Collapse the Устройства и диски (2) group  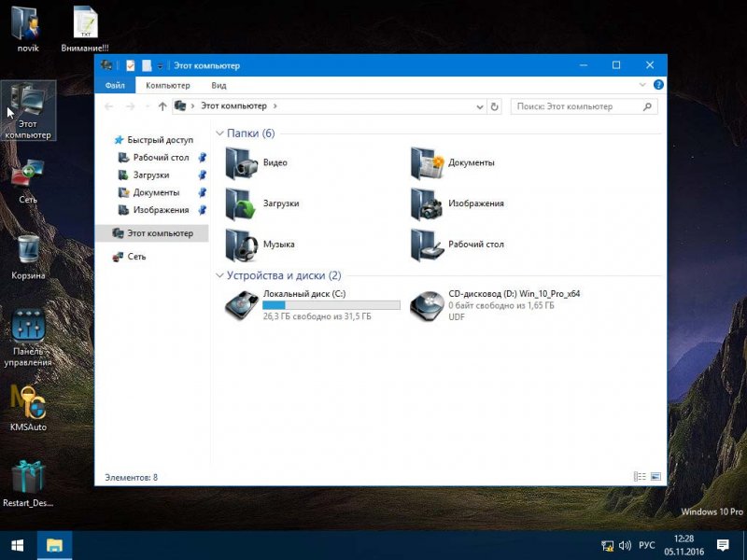pos(219,275)
